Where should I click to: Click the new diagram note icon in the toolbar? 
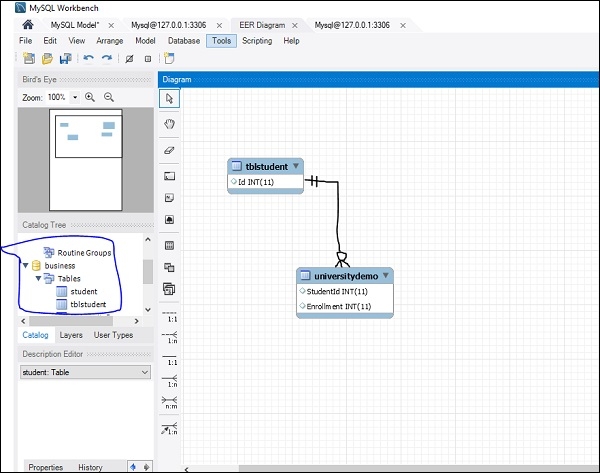[x=169, y=58]
